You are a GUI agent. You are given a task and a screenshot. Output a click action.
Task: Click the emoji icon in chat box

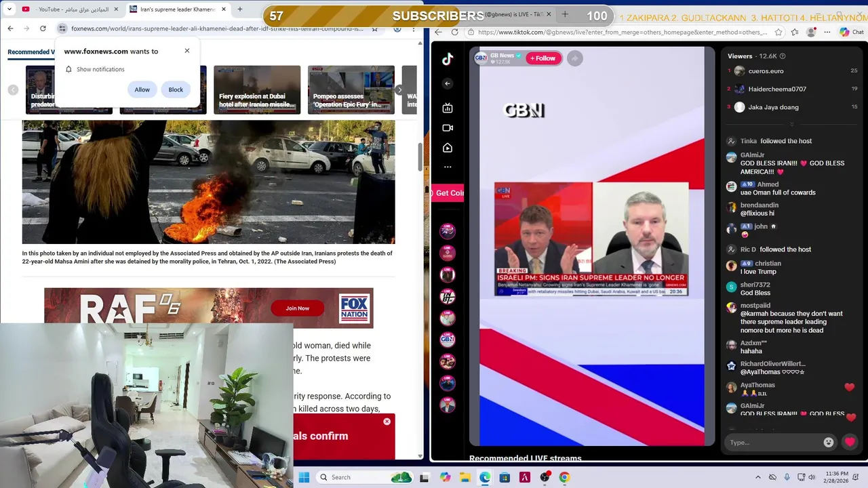pos(828,442)
